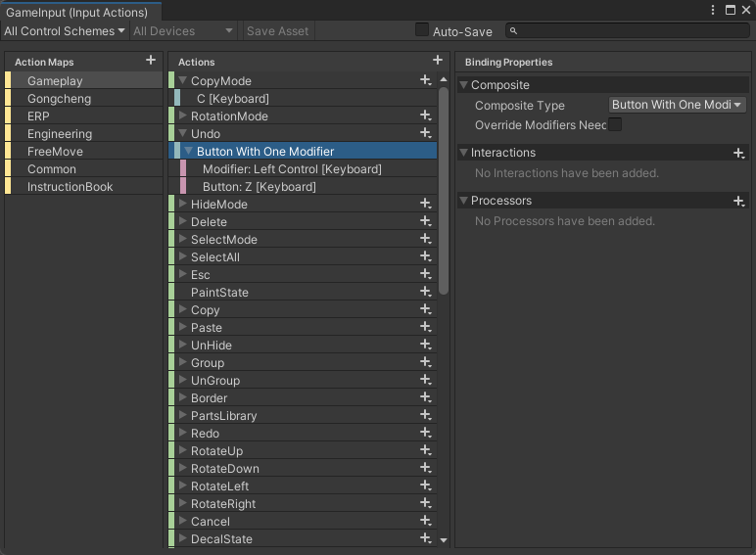The width and height of the screenshot is (756, 555).
Task: Click the plus icon beside Redo action
Action: click(425, 433)
